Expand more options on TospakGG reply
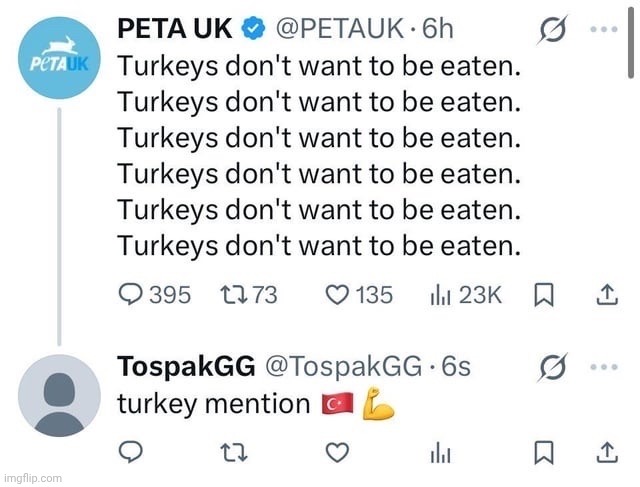640x487 pixels. [605, 366]
